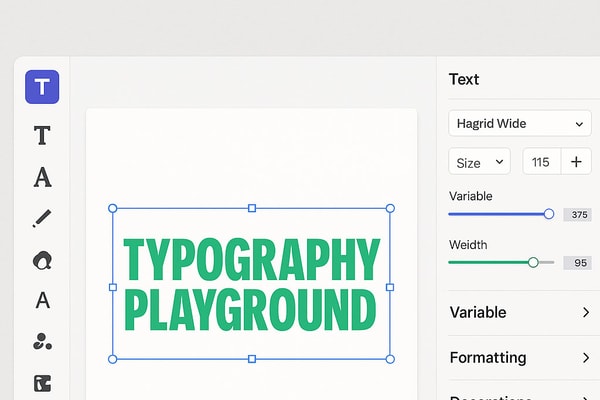Image resolution: width=600 pixels, height=400 pixels.
Task: Select the active purple Text tool
Action: pos(42,87)
